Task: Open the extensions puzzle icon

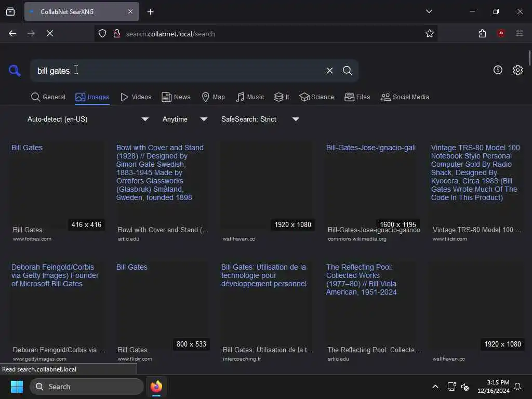Action: click(482, 34)
